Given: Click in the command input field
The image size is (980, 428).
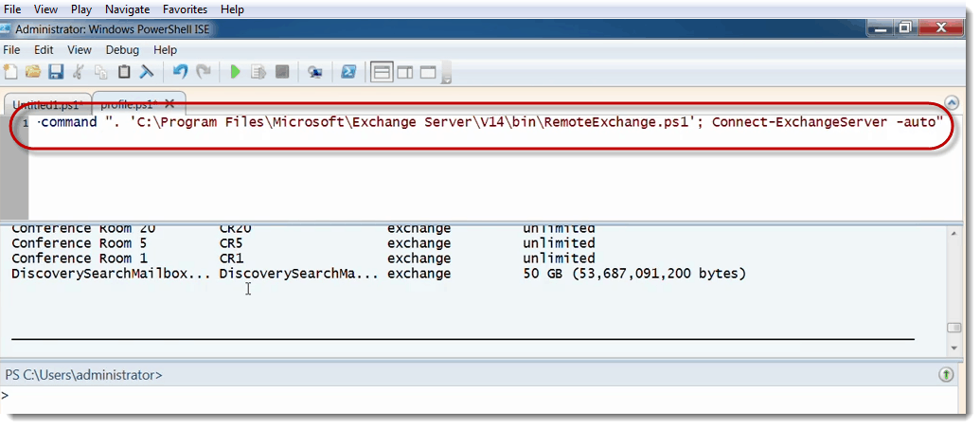Looking at the screenshot, I should (479, 396).
